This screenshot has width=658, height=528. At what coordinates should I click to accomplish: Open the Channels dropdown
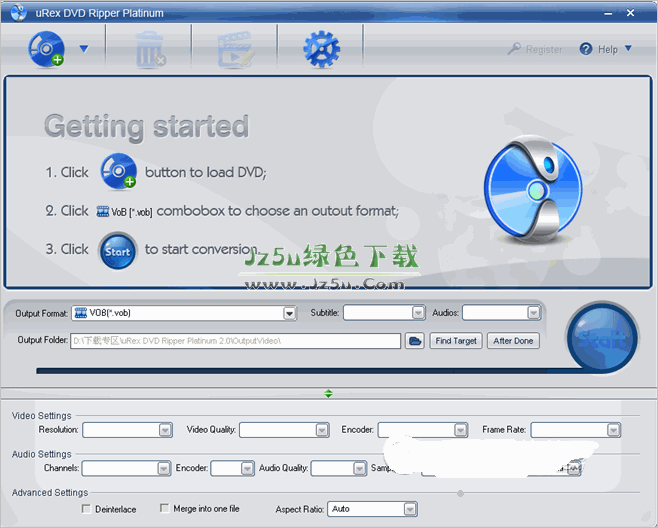pyautogui.click(x=126, y=468)
